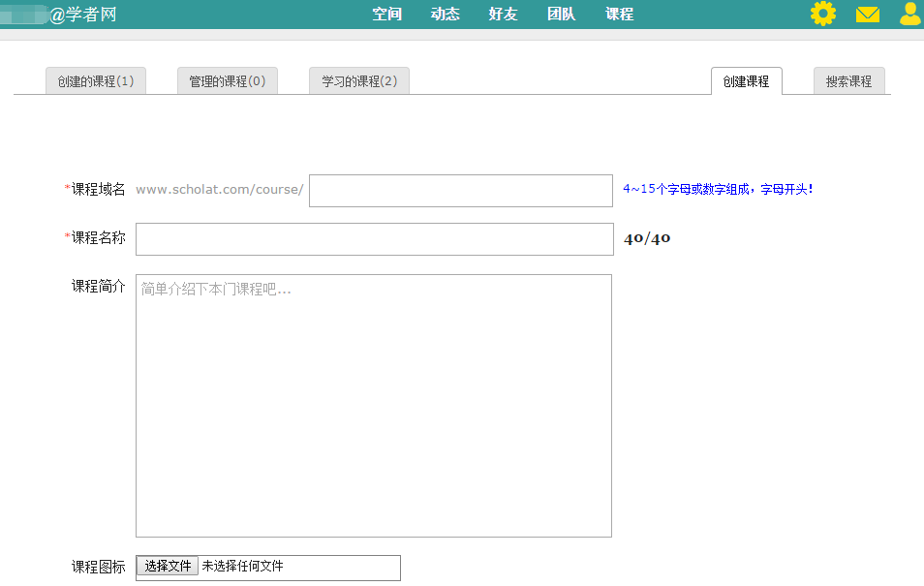The height and width of the screenshot is (586, 924).
Task: Select 好友 in the top navigation
Action: tap(504, 15)
